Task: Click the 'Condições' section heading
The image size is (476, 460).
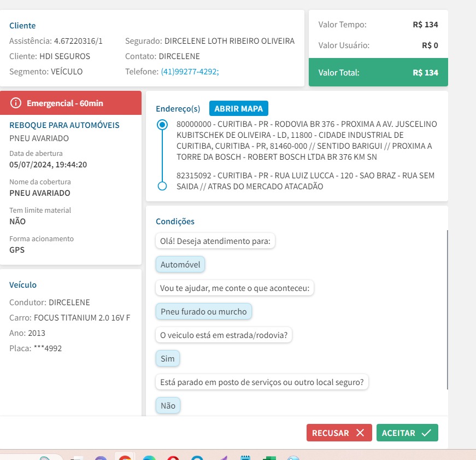Action: click(175, 222)
